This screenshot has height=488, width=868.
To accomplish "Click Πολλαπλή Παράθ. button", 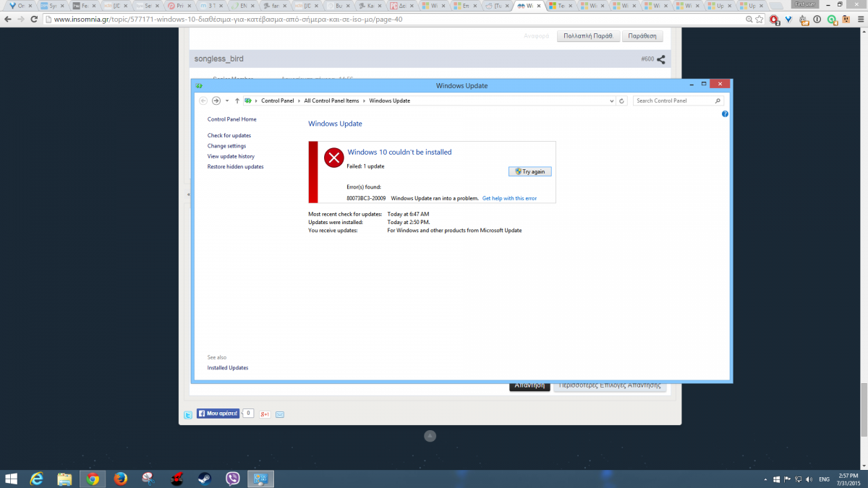I will point(588,35).
